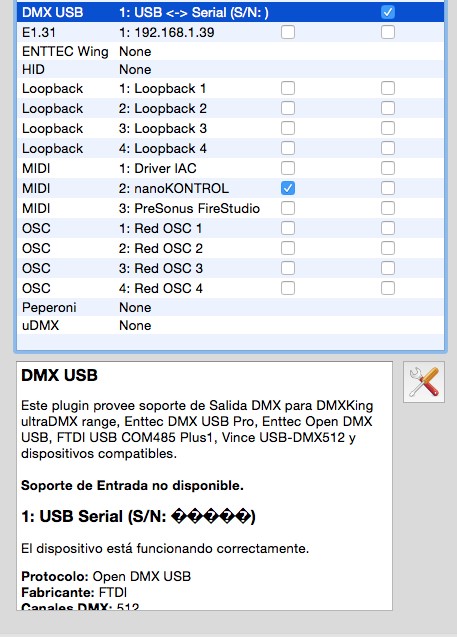Uncheck DMX USB output checkbox
Screen dimensions: 457x637
(388, 12)
